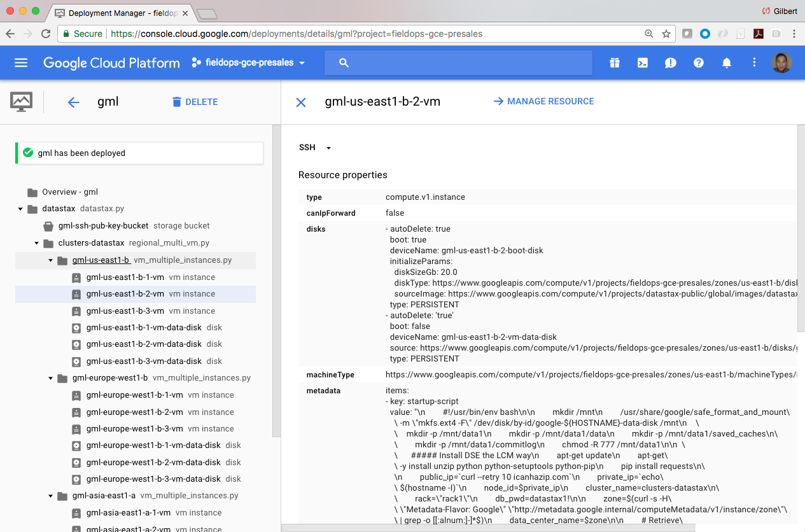Open the main navigation hamburger menu
Screen dimensions: 805x532
tap(21, 62)
